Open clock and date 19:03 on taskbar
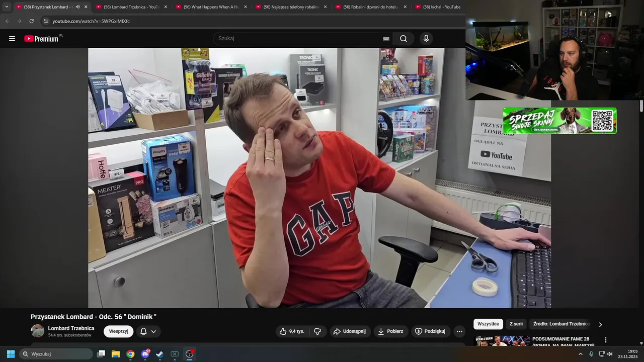 click(628, 354)
